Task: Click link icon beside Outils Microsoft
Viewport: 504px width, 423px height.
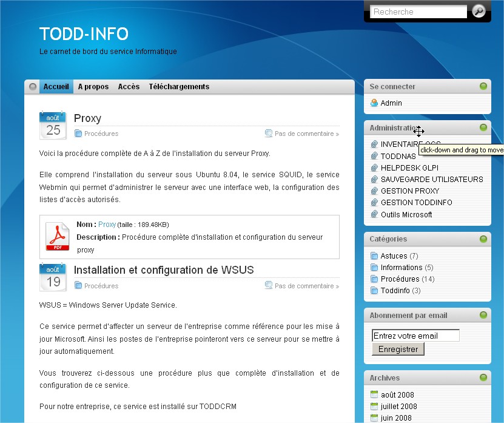Action: click(374, 214)
